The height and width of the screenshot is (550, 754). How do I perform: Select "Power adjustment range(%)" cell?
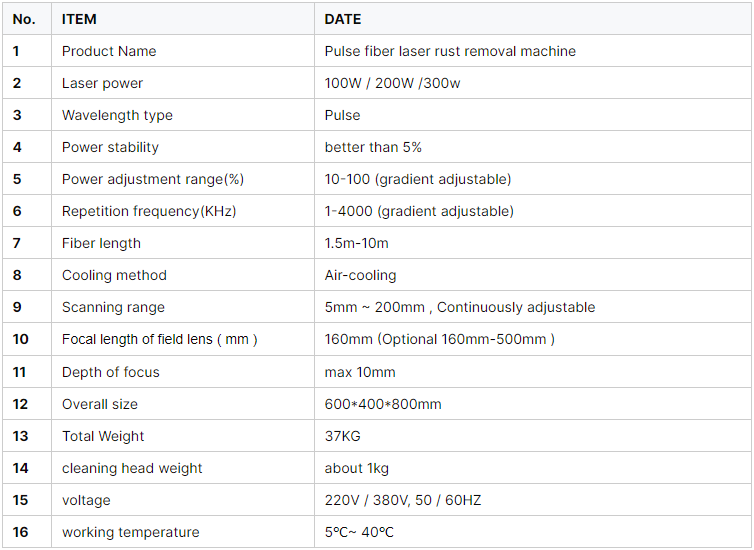coord(153,179)
